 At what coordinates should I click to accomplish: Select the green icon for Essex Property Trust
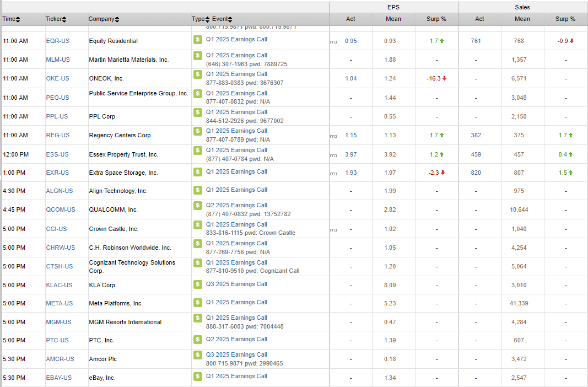pos(198,150)
